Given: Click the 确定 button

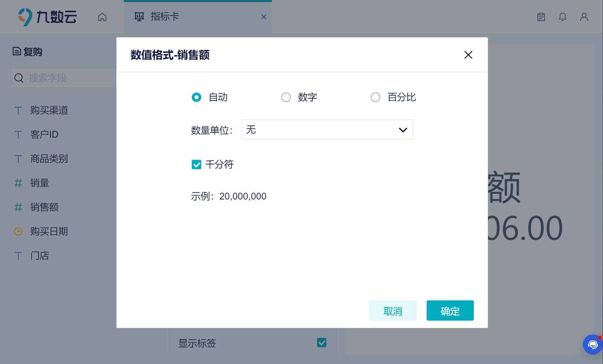Looking at the screenshot, I should point(450,311).
